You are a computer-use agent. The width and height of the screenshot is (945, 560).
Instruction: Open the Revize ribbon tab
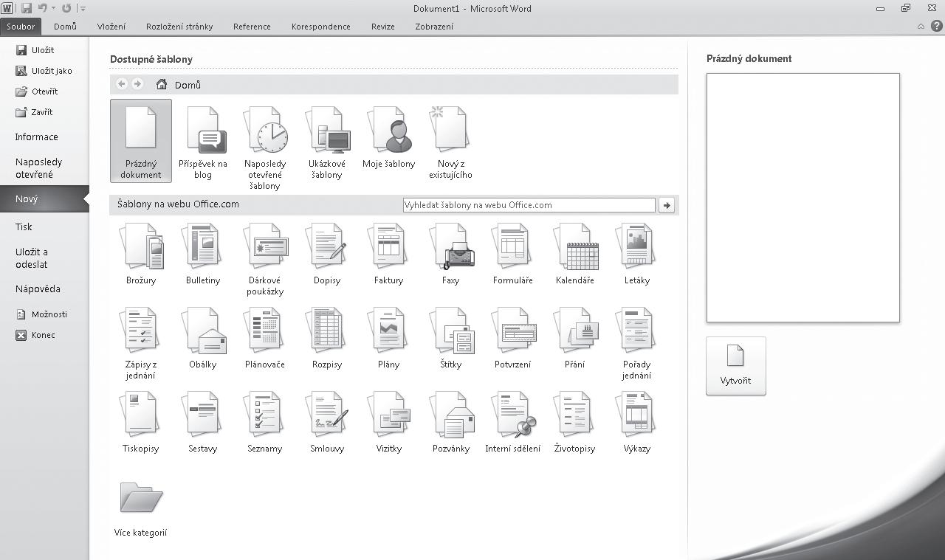point(383,27)
